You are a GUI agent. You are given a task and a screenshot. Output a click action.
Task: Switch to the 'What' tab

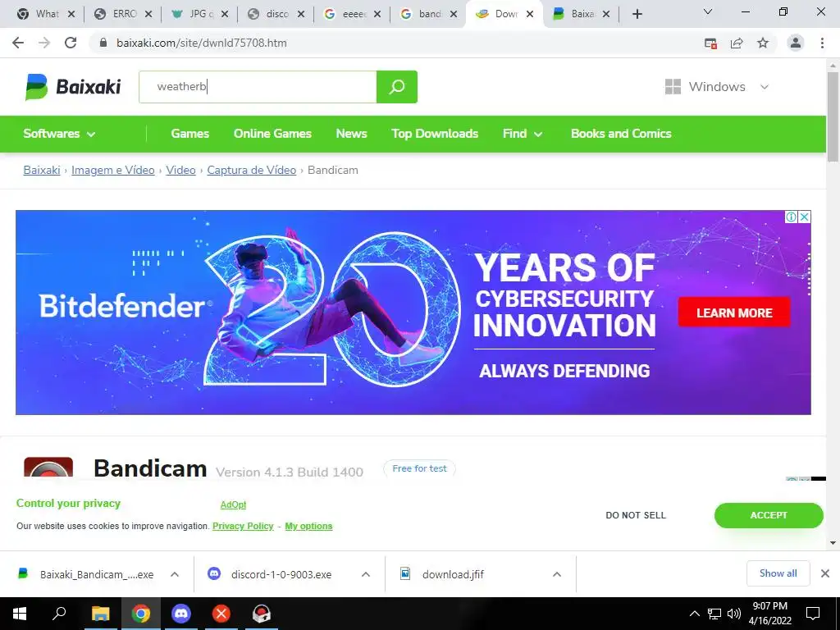(46, 15)
